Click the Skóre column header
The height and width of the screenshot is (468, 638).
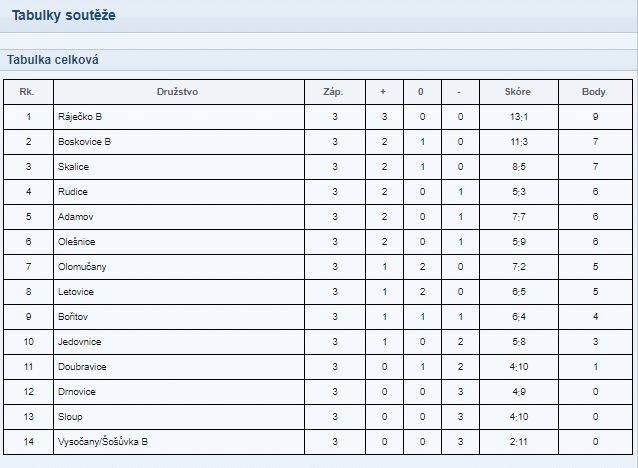pyautogui.click(x=518, y=92)
